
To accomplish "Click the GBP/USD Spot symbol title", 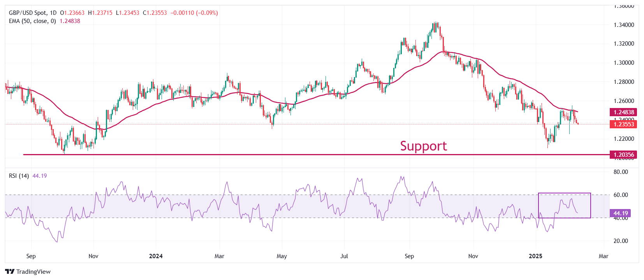I will pos(27,13).
